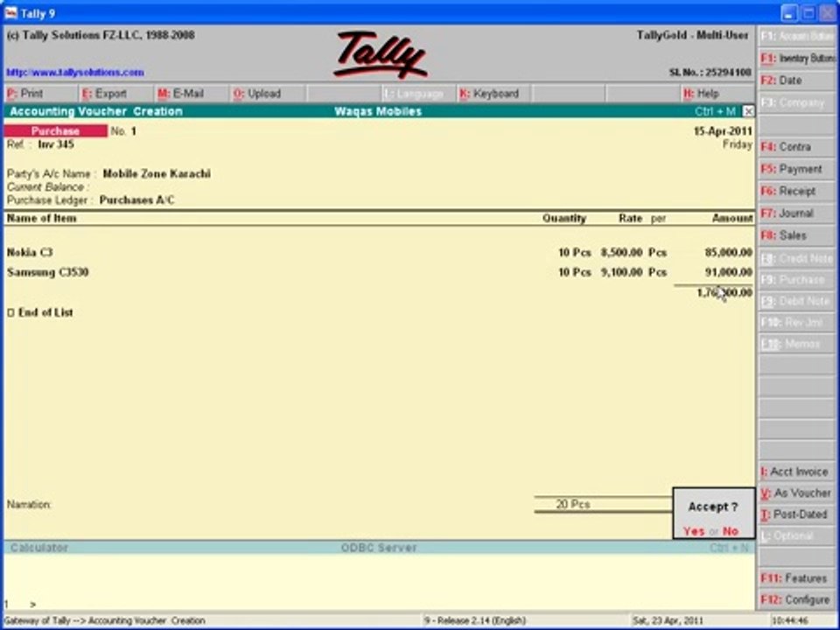Click Nokia C3 rate 8,500.00
The height and width of the screenshot is (630, 840).
coord(621,252)
